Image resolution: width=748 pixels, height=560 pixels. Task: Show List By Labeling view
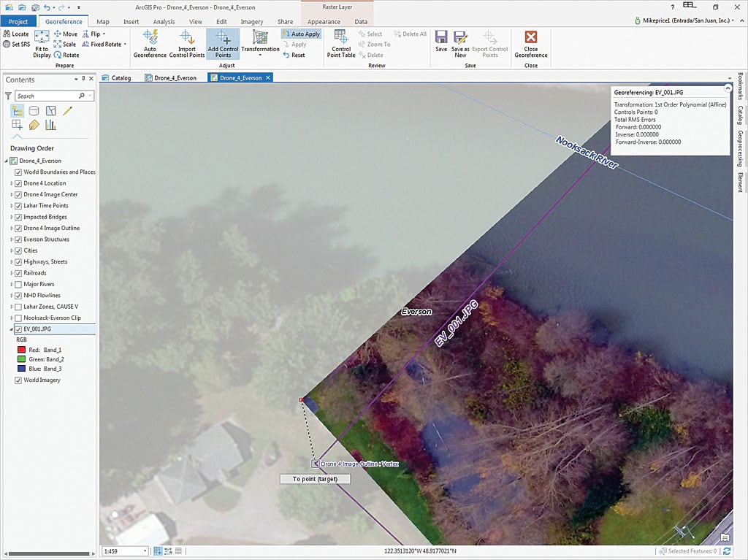click(x=34, y=125)
